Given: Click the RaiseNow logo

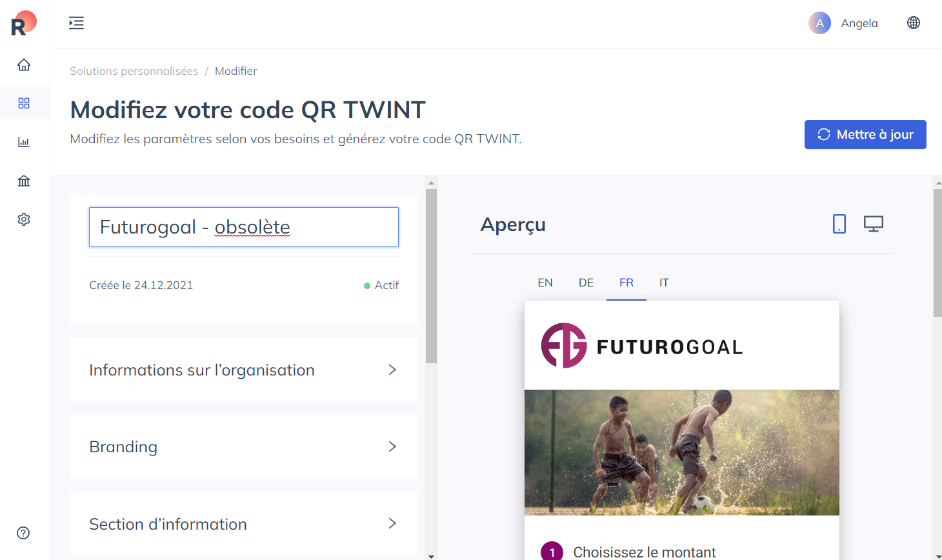Looking at the screenshot, I should point(24,23).
